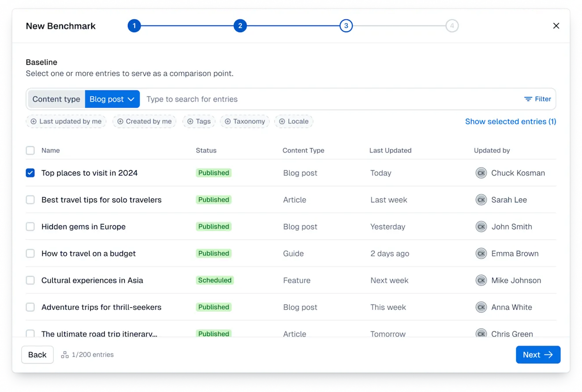Check the Hidden gems in Europe entry
The image size is (582, 392).
pos(30,227)
